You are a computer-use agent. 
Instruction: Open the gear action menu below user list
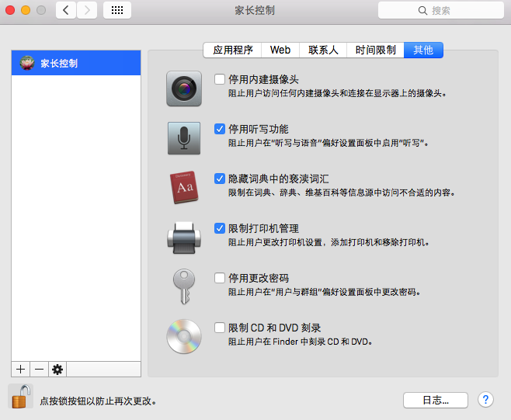(57, 369)
